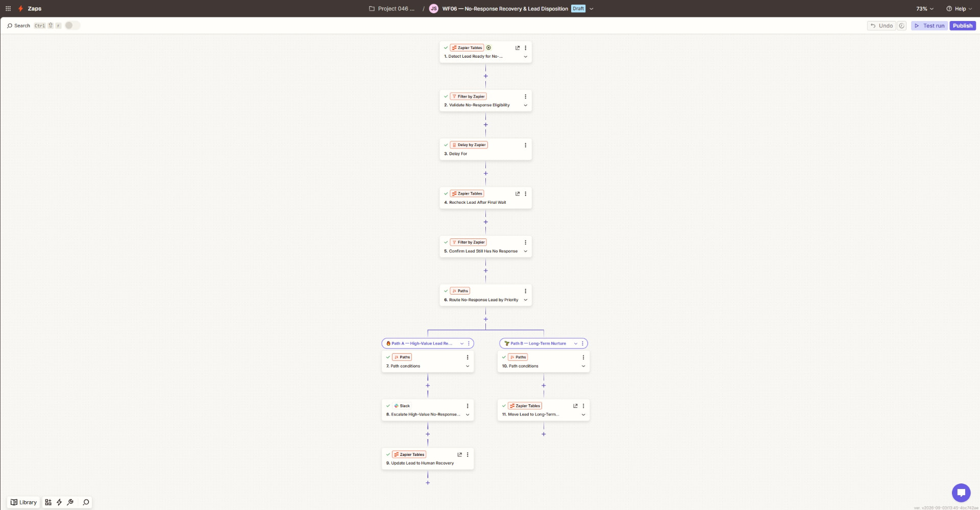The image size is (980, 510).
Task: Expand step 2 Validate No-Response Eligibility chevron
Action: [525, 105]
